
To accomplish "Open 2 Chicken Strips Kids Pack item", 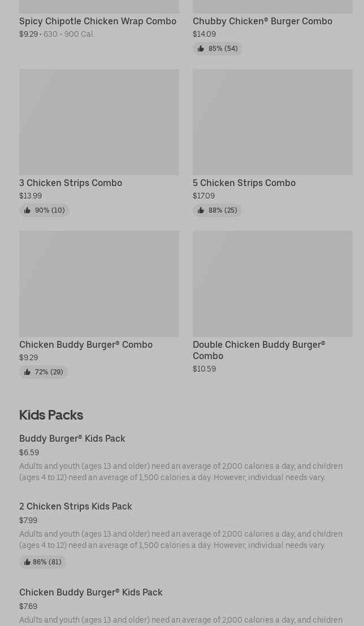I will [76, 507].
